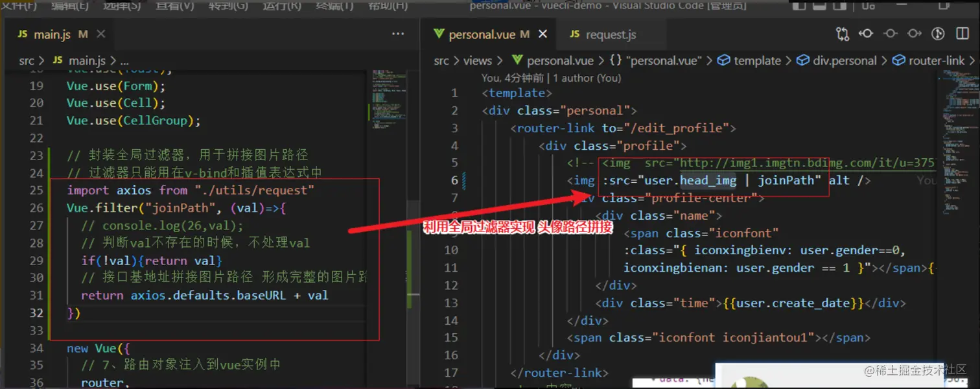Click line number 6 in personal.vue
980x389 pixels.
click(455, 180)
